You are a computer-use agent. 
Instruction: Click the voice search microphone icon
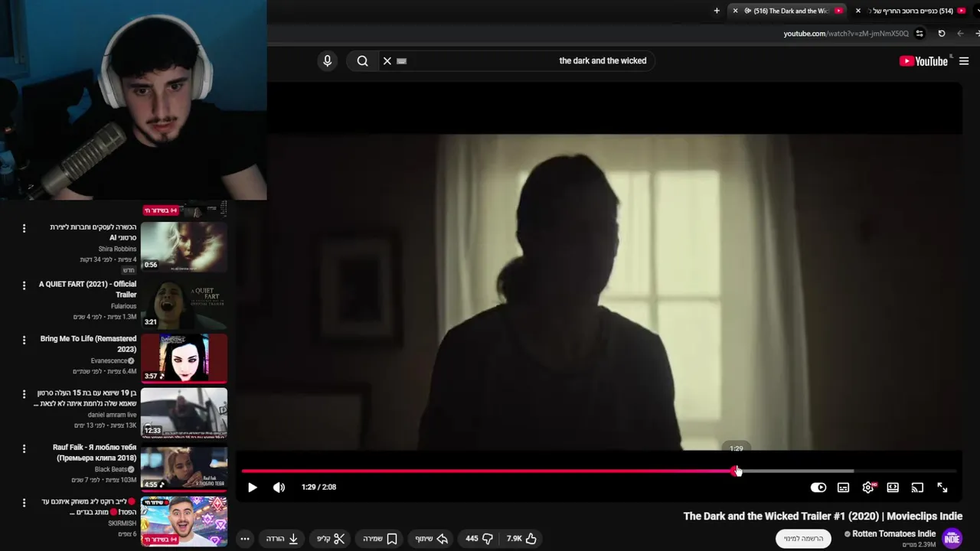tap(327, 61)
